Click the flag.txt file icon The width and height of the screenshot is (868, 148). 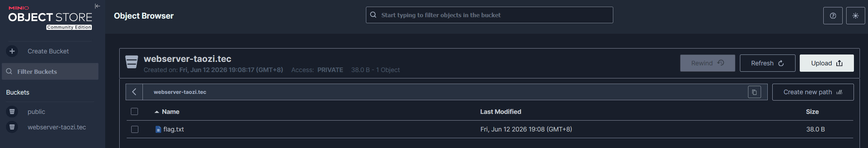click(158, 129)
